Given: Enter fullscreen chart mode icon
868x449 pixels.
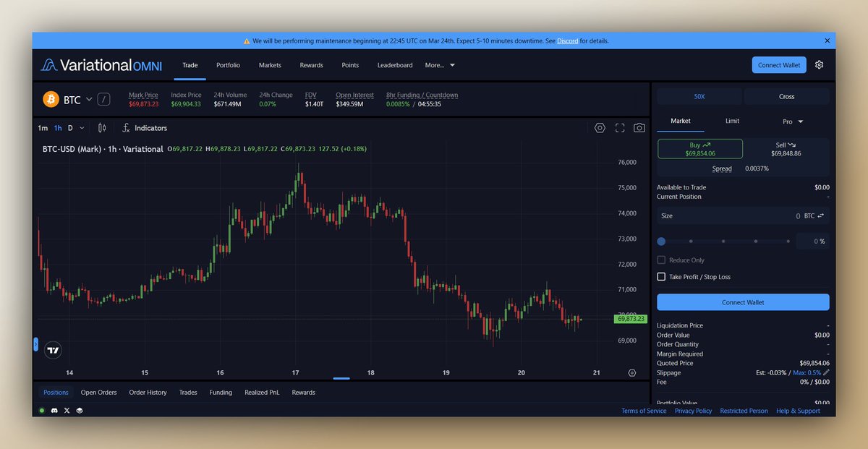Looking at the screenshot, I should [x=620, y=128].
